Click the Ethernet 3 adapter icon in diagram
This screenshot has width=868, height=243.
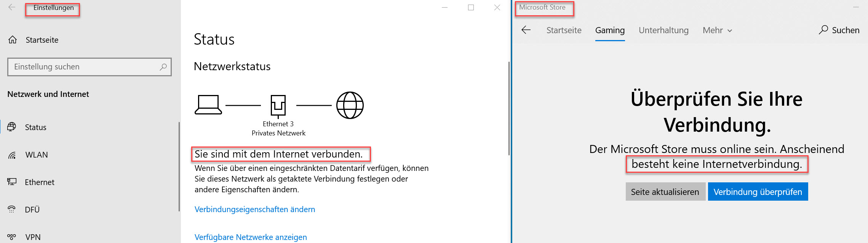(x=278, y=106)
